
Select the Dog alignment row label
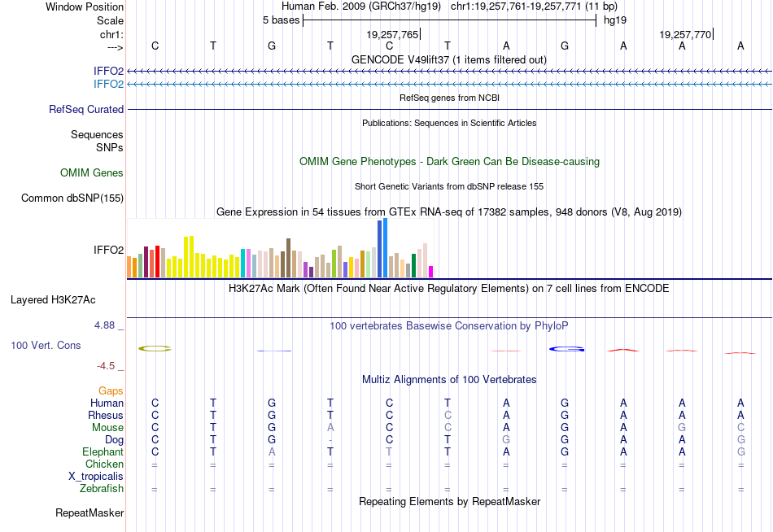(114, 440)
